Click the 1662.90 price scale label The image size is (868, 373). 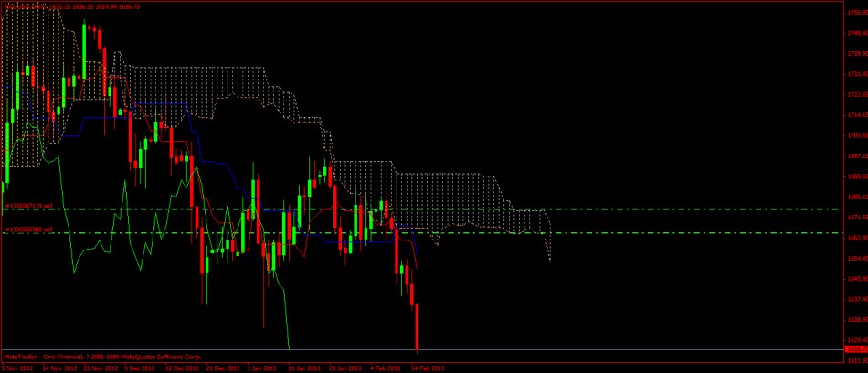click(855, 238)
